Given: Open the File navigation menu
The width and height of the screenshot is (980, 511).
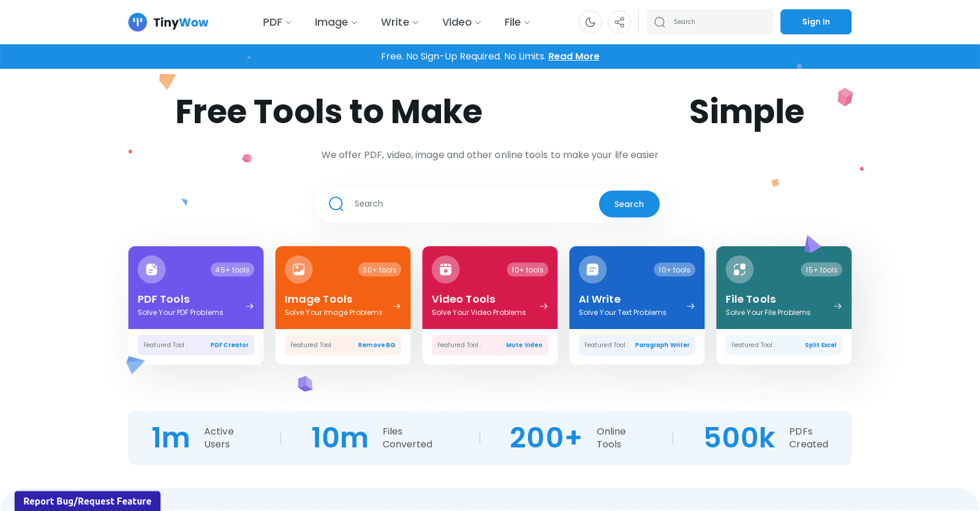Looking at the screenshot, I should [x=517, y=22].
